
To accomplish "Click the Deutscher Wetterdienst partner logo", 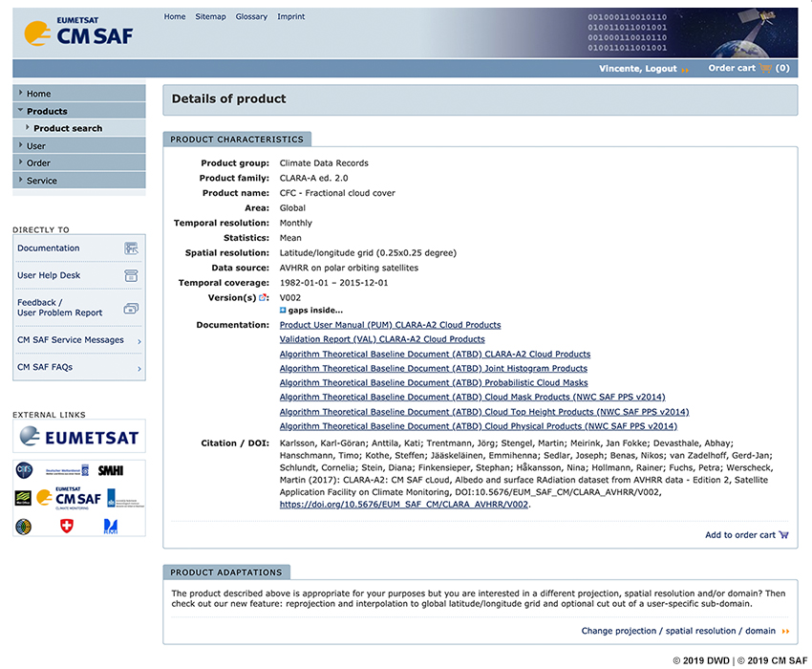I will coord(67,470).
